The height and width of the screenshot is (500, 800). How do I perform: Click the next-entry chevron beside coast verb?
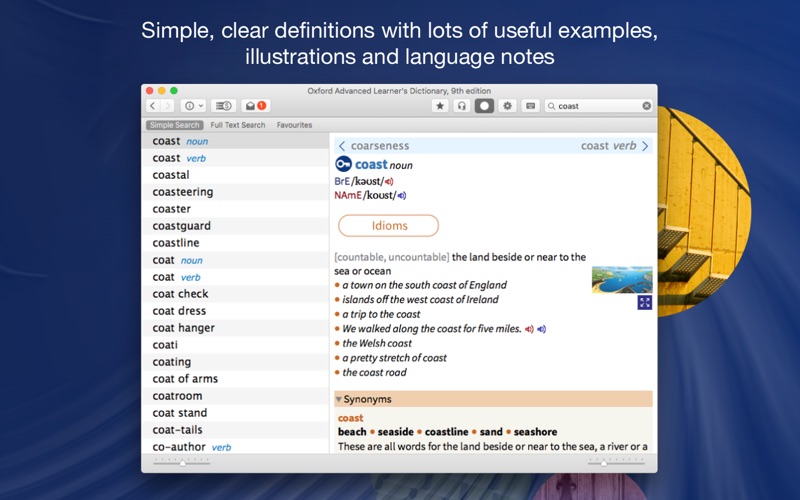(x=645, y=146)
